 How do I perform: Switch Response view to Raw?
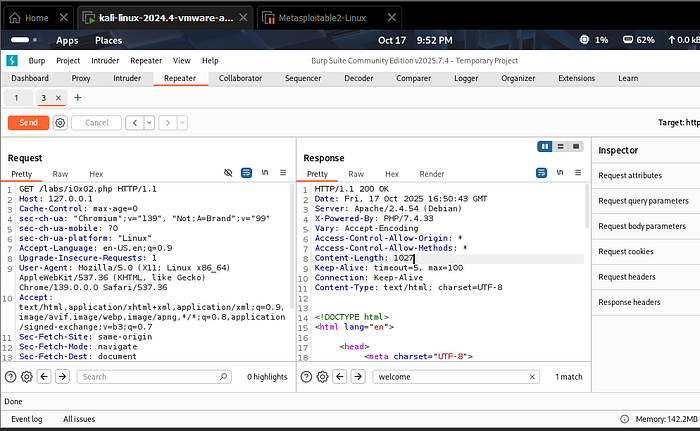tap(356, 174)
